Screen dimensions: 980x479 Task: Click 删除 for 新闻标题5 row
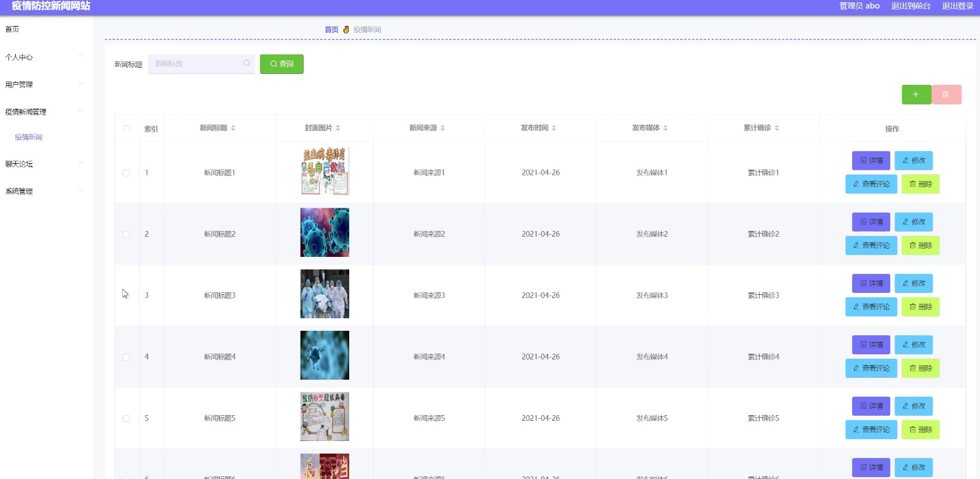pos(921,430)
